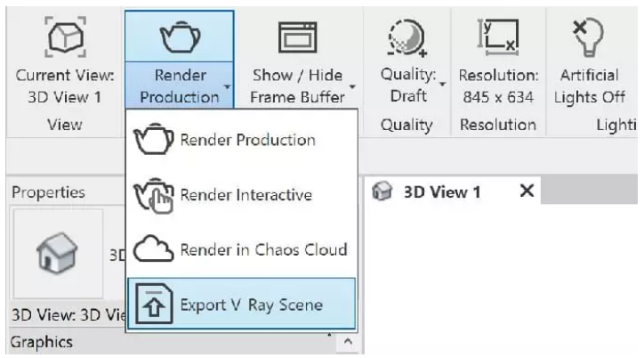Click the Properties panel scroll up arrow
The height and width of the screenshot is (358, 644).
[x=348, y=344]
